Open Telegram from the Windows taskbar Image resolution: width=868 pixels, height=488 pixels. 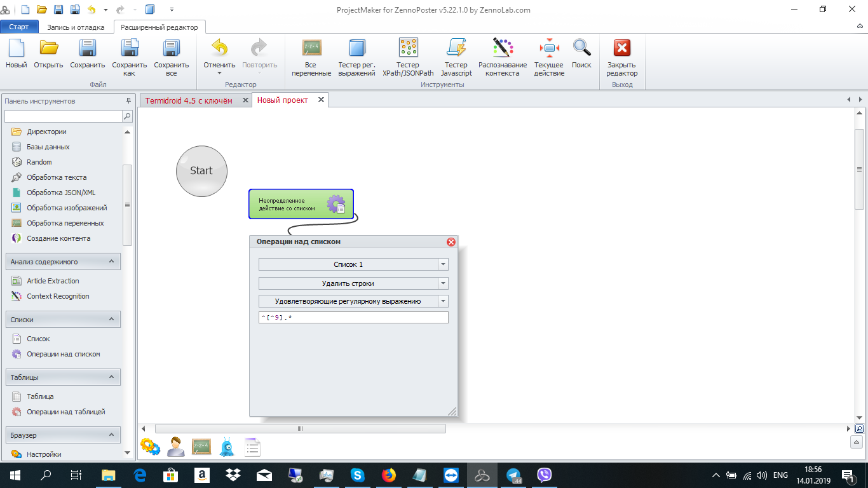click(513, 475)
